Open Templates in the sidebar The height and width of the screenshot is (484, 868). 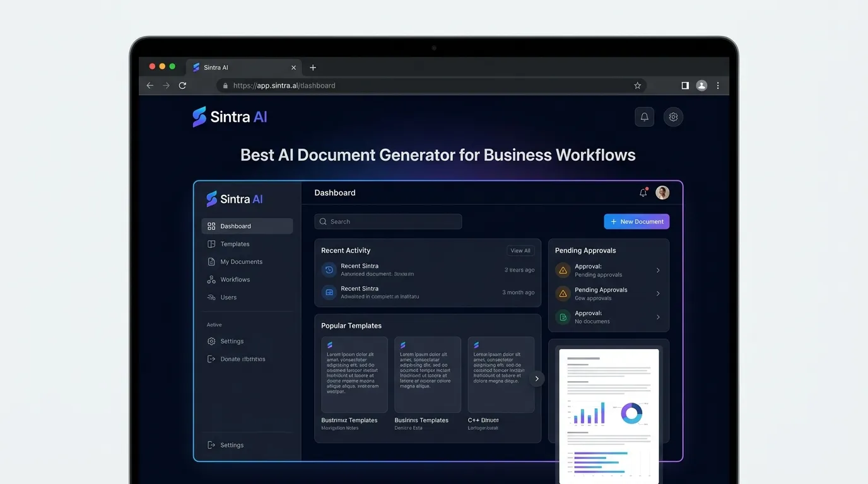coord(247,244)
